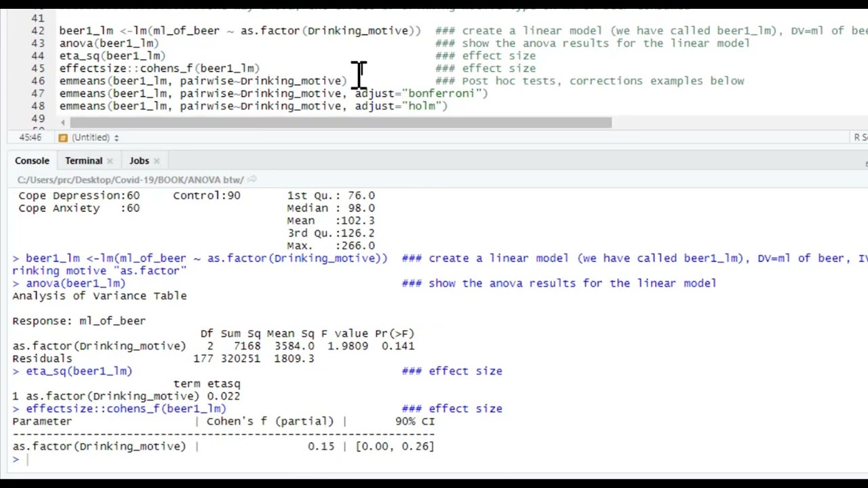Click the F value 1.9809
This screenshot has width=868, height=488.
(x=348, y=346)
